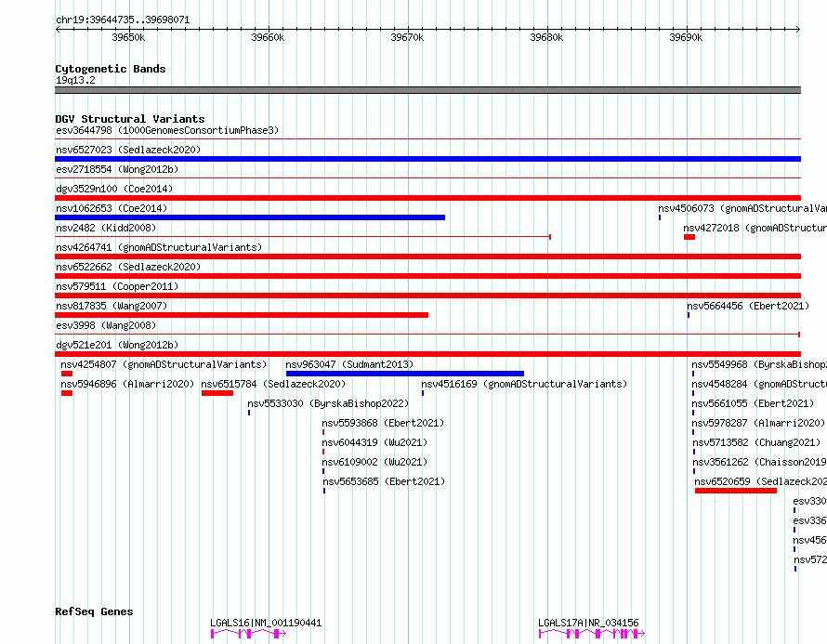Viewport: 827px width, 644px height.
Task: Open nsv5978287 Almarri2020 label
Action: click(x=758, y=423)
